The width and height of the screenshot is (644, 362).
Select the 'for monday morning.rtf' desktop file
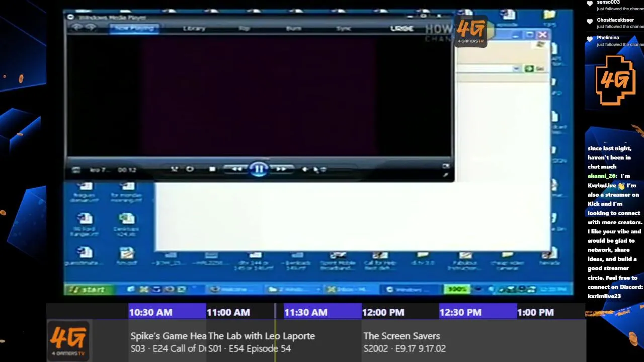click(x=126, y=193)
